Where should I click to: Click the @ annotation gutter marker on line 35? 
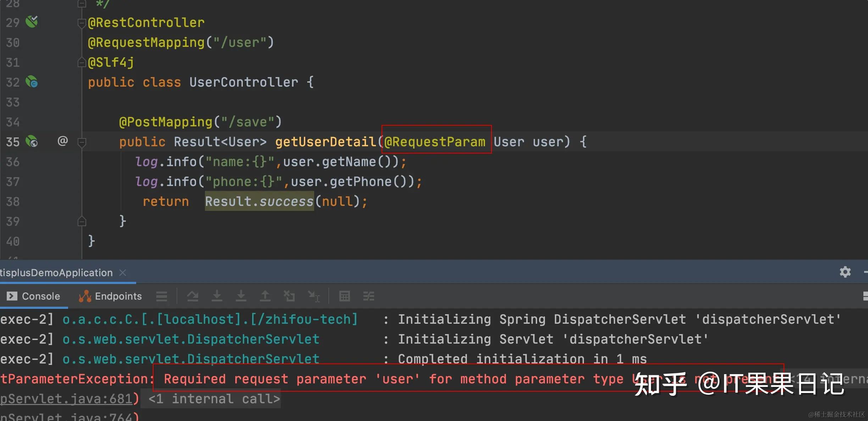click(x=63, y=141)
